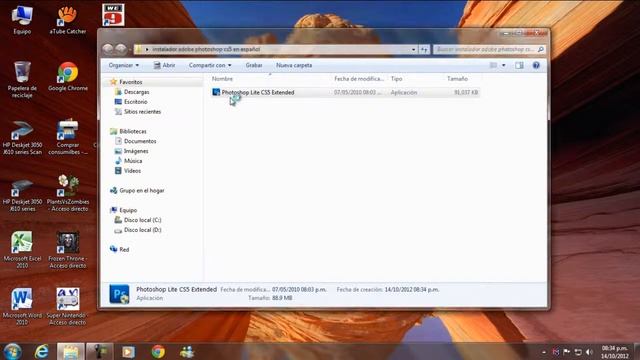Click the Explorer back arrow button
This screenshot has height=360, width=640.
[x=108, y=49]
